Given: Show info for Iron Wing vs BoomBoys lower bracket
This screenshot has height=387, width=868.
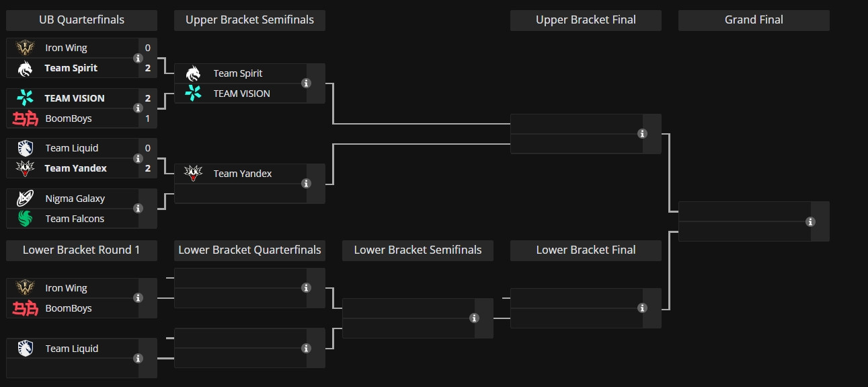Looking at the screenshot, I should click(139, 298).
